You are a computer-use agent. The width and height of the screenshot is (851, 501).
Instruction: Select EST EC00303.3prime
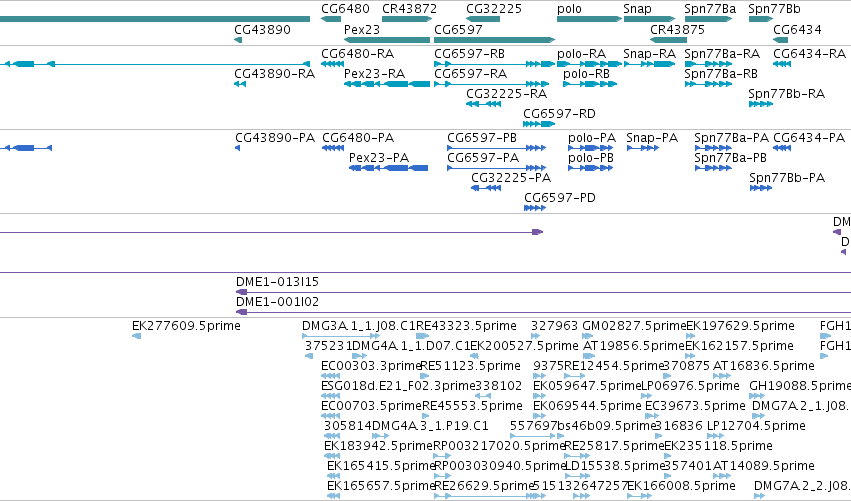click(x=371, y=366)
